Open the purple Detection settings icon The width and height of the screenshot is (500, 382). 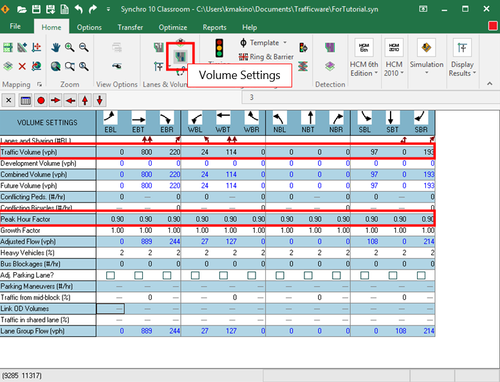(x=330, y=48)
